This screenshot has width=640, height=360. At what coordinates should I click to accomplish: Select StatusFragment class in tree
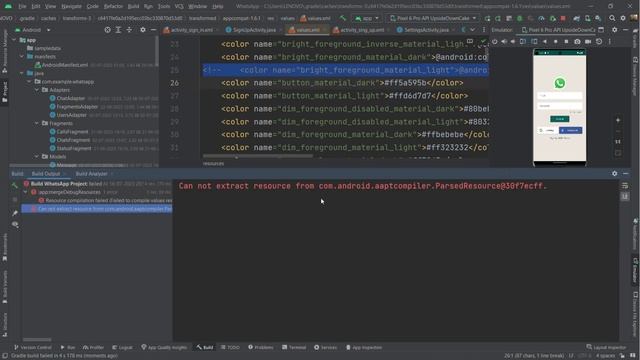[74, 148]
